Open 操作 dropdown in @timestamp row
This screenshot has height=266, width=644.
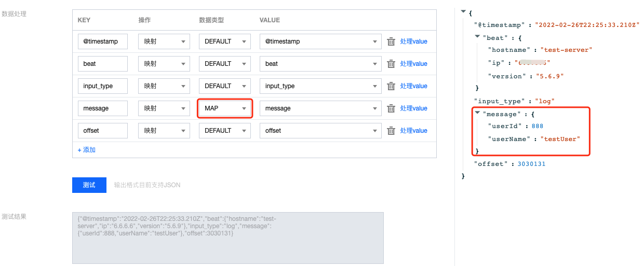point(164,41)
